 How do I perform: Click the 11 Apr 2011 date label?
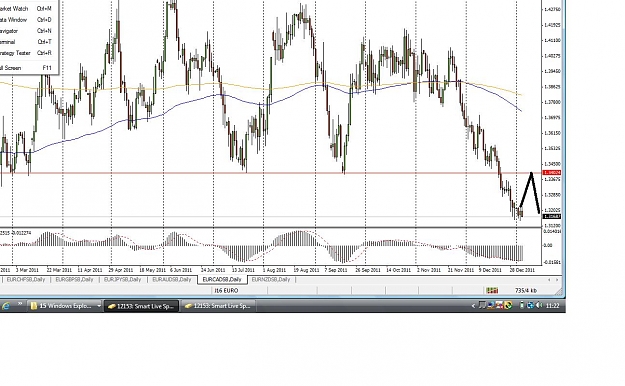coord(90,270)
